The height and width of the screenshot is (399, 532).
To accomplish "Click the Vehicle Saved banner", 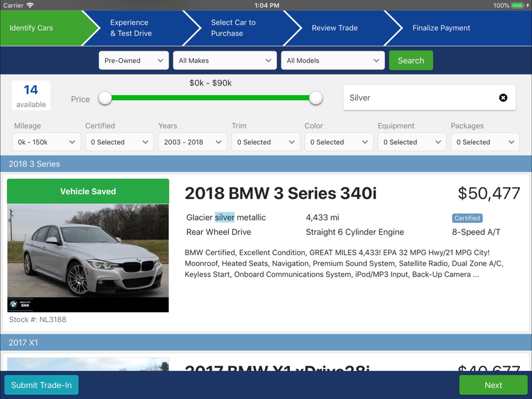I will (x=88, y=192).
